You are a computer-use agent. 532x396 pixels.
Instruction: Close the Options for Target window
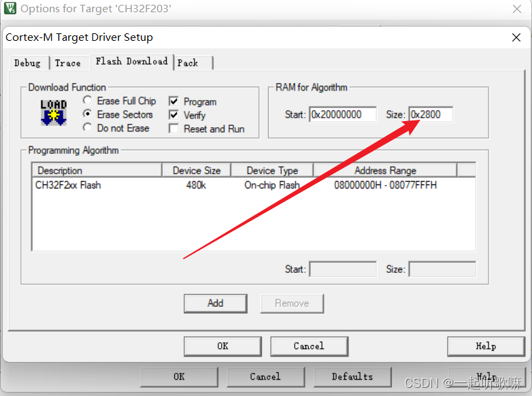click(517, 9)
